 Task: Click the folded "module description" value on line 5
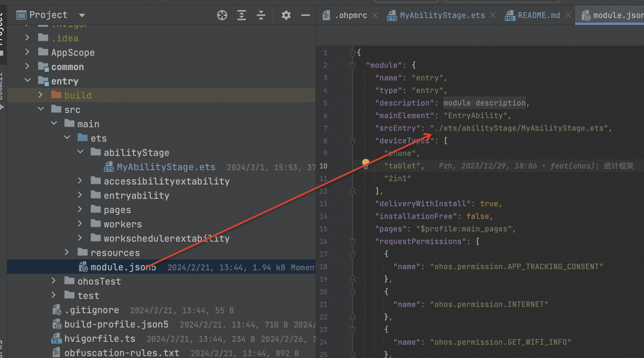(485, 103)
